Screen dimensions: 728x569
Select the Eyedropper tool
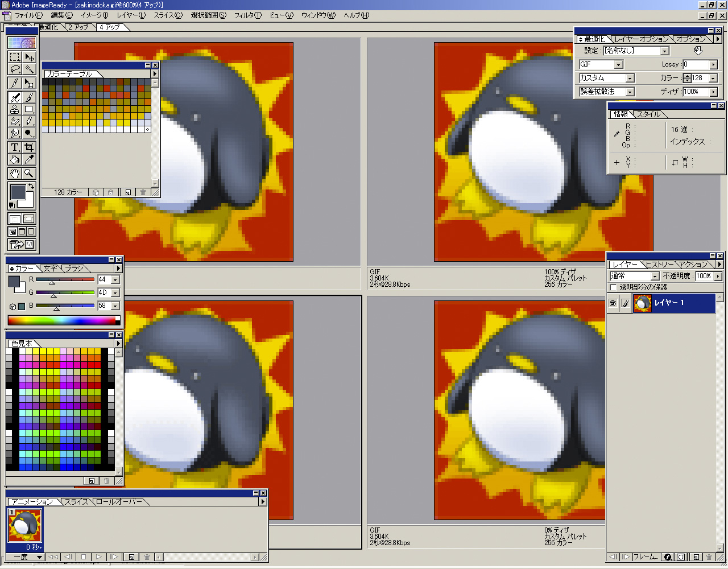(x=29, y=159)
